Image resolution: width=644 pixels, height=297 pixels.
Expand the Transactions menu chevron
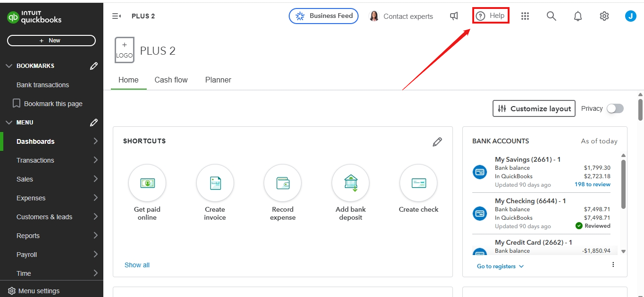tap(95, 160)
